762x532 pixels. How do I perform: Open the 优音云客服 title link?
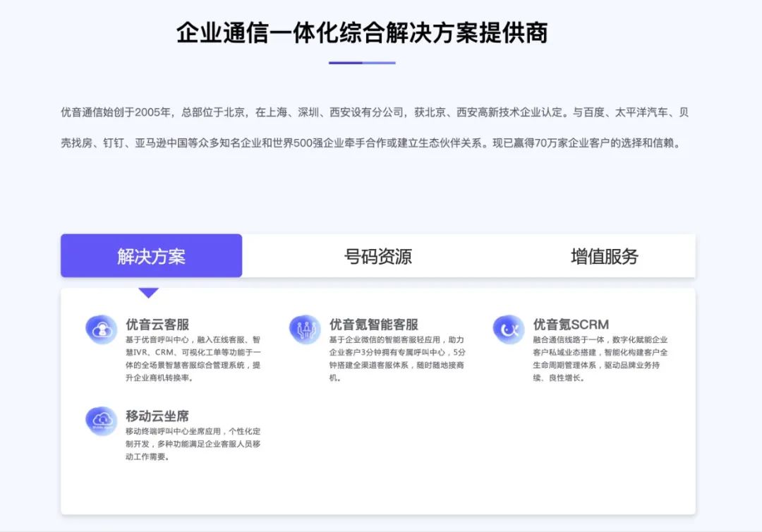click(x=157, y=324)
